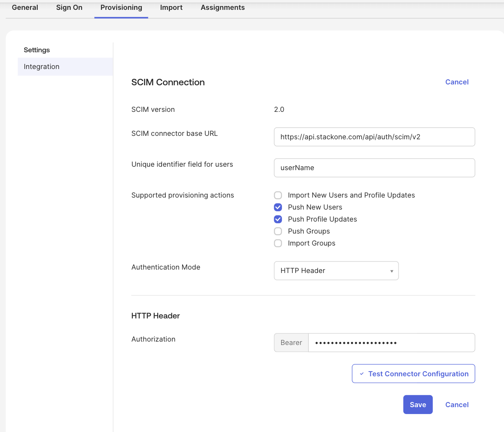
Task: Click the checkmark icon on Test Connector button
Action: pos(362,374)
